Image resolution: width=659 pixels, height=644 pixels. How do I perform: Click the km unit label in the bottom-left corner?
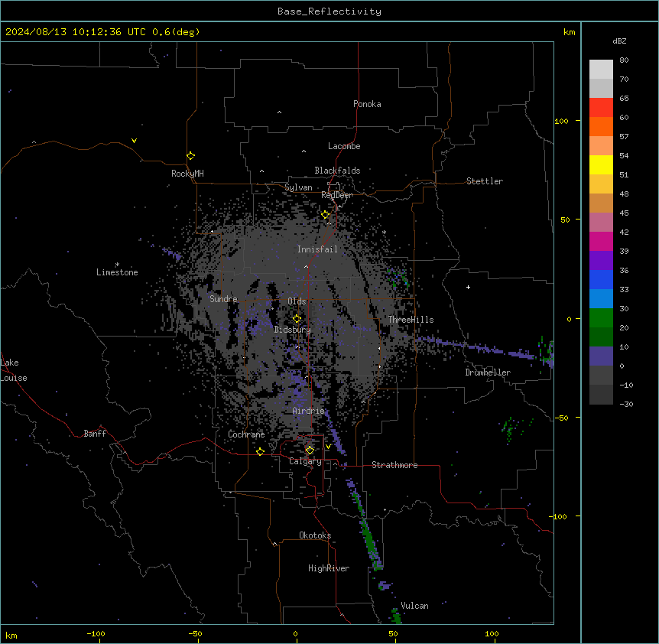click(11, 635)
